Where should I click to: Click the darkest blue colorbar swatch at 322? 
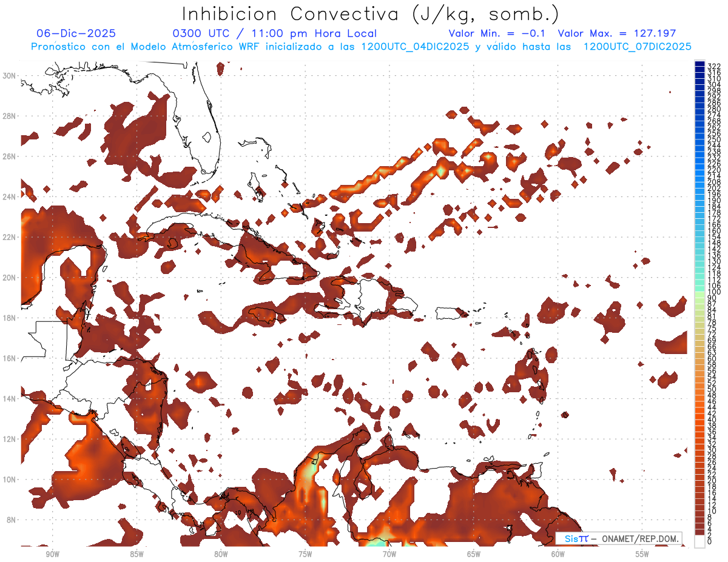click(x=699, y=65)
